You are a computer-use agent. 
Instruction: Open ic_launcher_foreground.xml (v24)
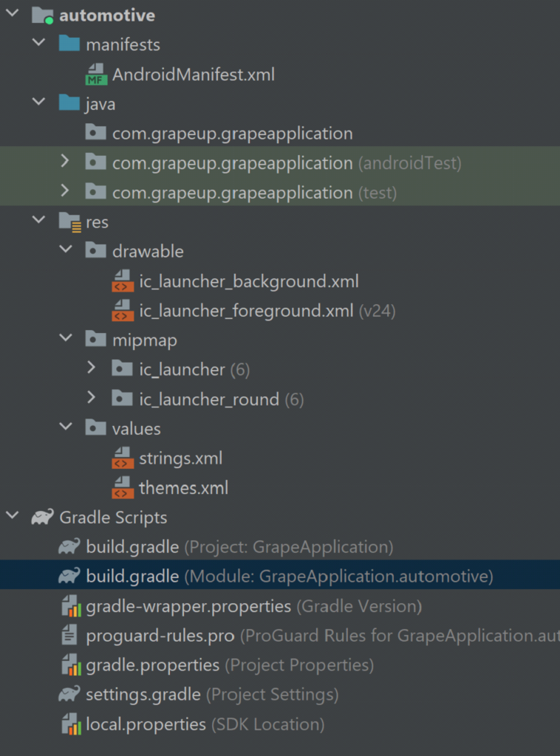pyautogui.click(x=267, y=311)
